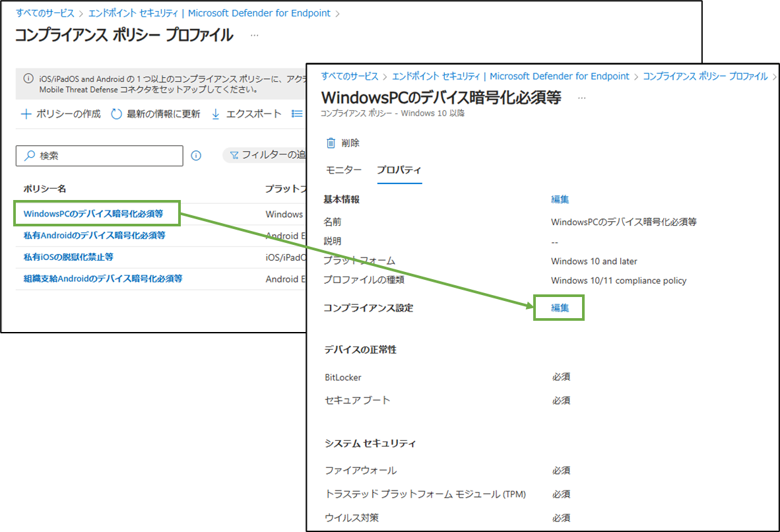Click the info icon beside search box
The width and height of the screenshot is (780, 532).
coord(196,156)
